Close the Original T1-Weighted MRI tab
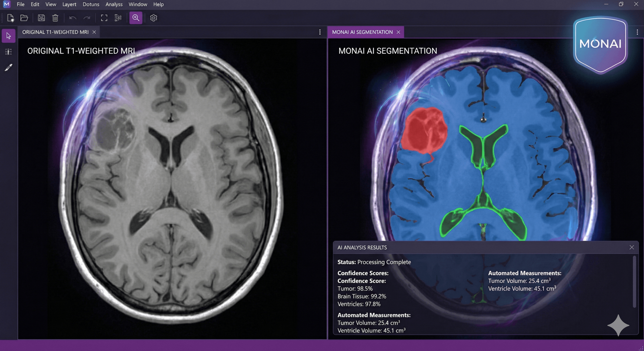 [x=94, y=32]
